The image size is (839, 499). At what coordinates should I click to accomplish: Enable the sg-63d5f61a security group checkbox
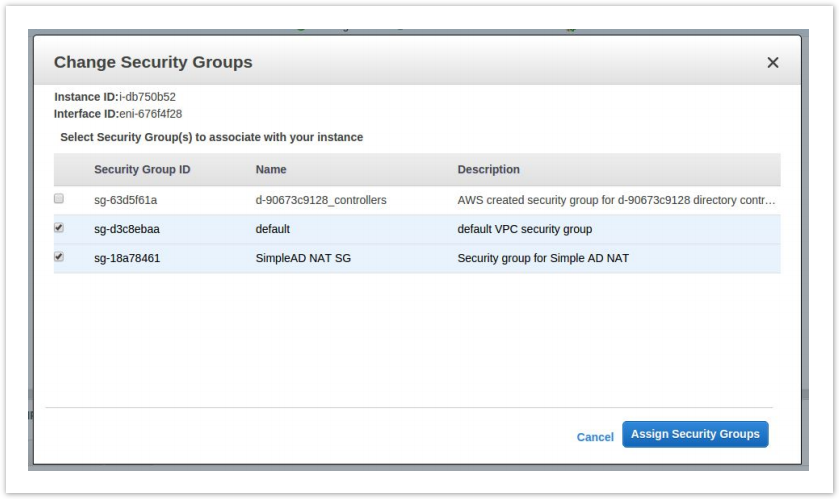coord(59,199)
